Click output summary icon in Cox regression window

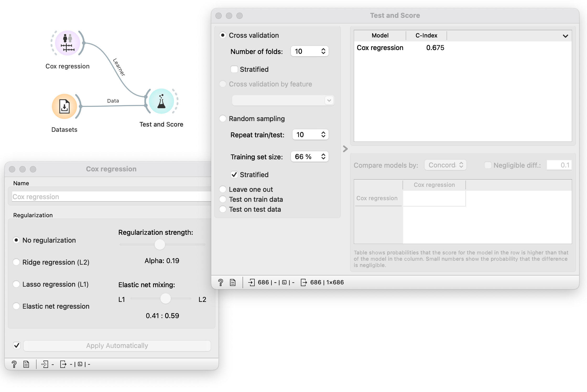tap(63, 364)
